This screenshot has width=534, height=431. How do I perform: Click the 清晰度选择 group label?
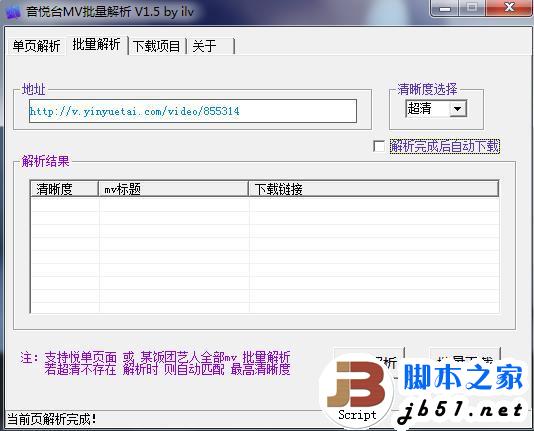point(427,89)
